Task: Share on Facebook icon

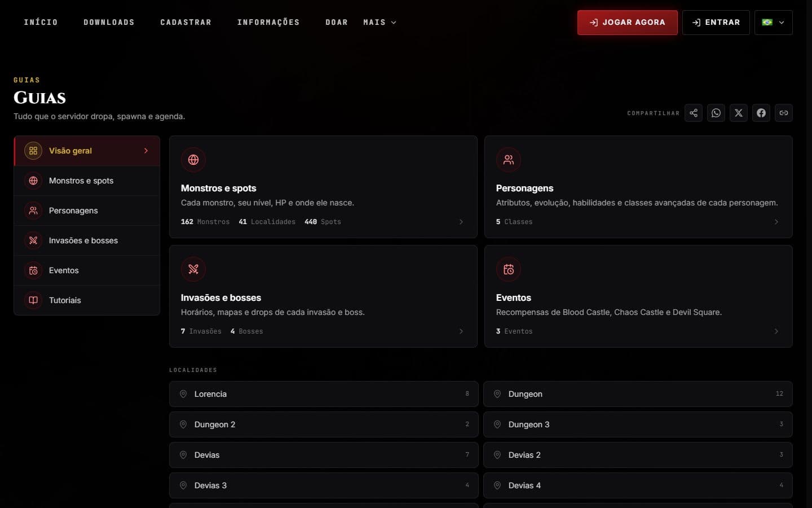Action: pyautogui.click(x=761, y=113)
